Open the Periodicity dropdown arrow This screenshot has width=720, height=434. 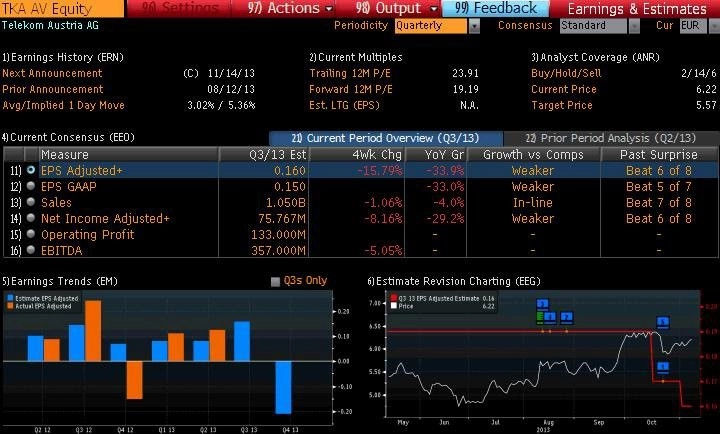point(474,26)
